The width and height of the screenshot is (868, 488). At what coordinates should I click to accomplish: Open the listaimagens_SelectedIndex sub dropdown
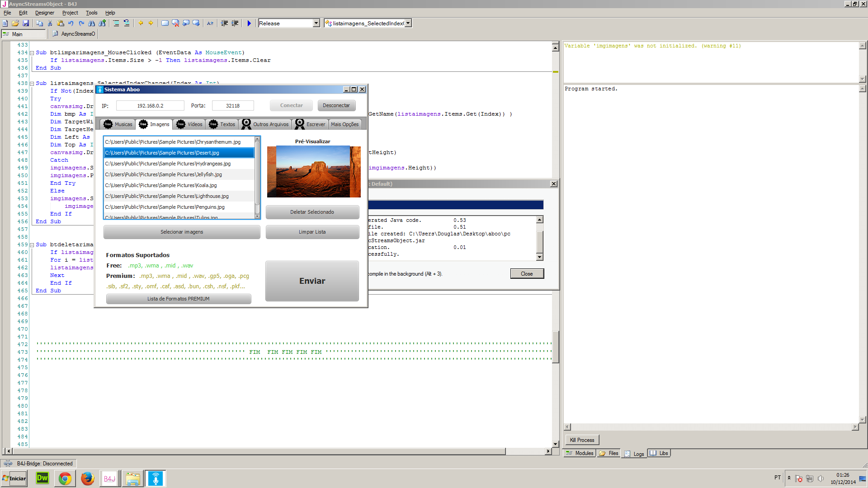(x=408, y=23)
